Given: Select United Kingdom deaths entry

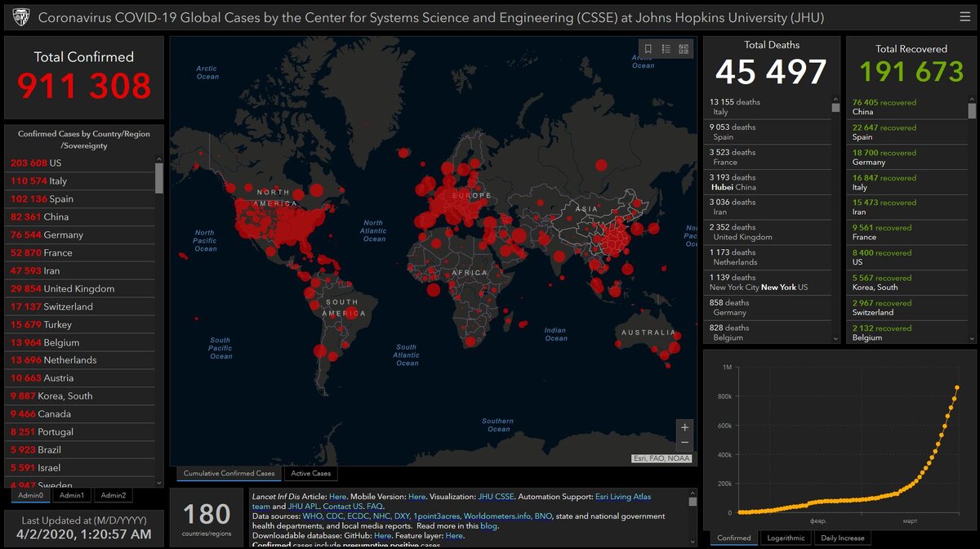Looking at the screenshot, I should click(768, 233).
